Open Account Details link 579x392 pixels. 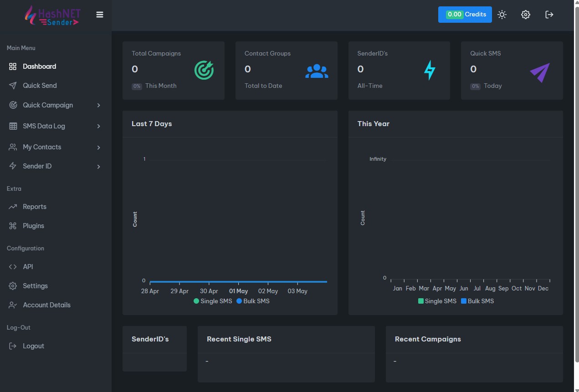tap(46, 305)
